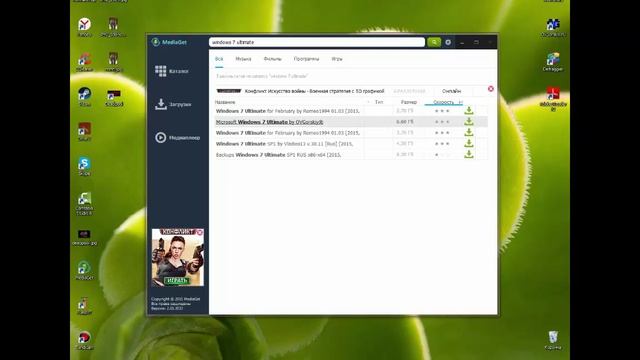The height and width of the screenshot is (360, 640).
Task: Switch to the Фильмы tab
Action: (273, 59)
